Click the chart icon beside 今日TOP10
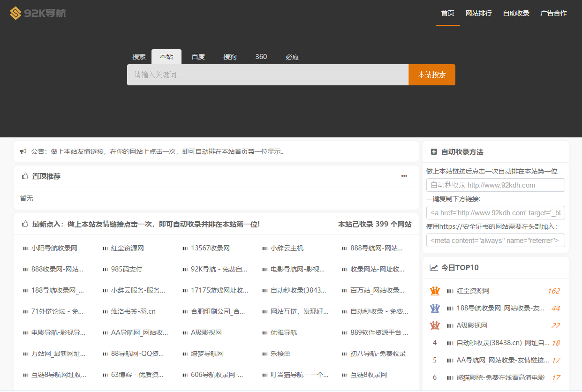582x392 pixels. click(x=434, y=268)
